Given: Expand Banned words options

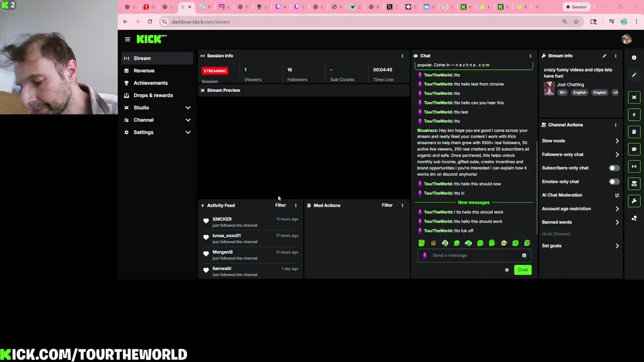Looking at the screenshot, I should (581, 222).
